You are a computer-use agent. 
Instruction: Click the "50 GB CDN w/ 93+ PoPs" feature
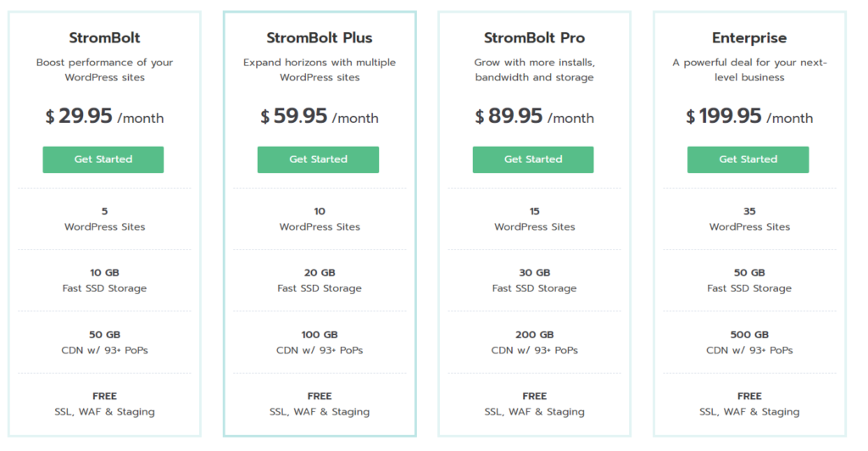[104, 342]
